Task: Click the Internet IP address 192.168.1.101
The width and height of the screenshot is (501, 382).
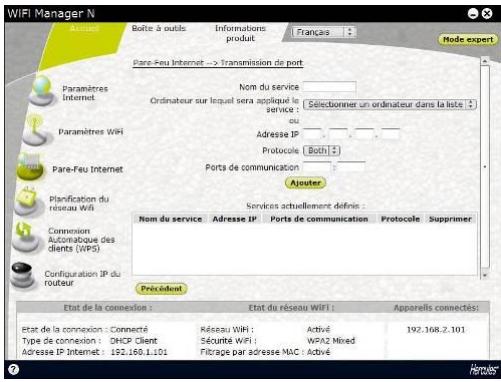Action: coord(139,352)
